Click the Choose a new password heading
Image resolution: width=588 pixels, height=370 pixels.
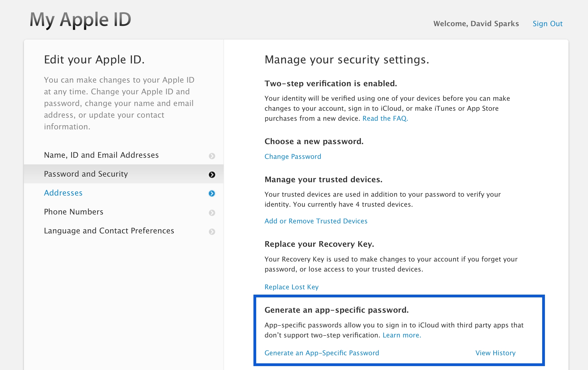[314, 142]
